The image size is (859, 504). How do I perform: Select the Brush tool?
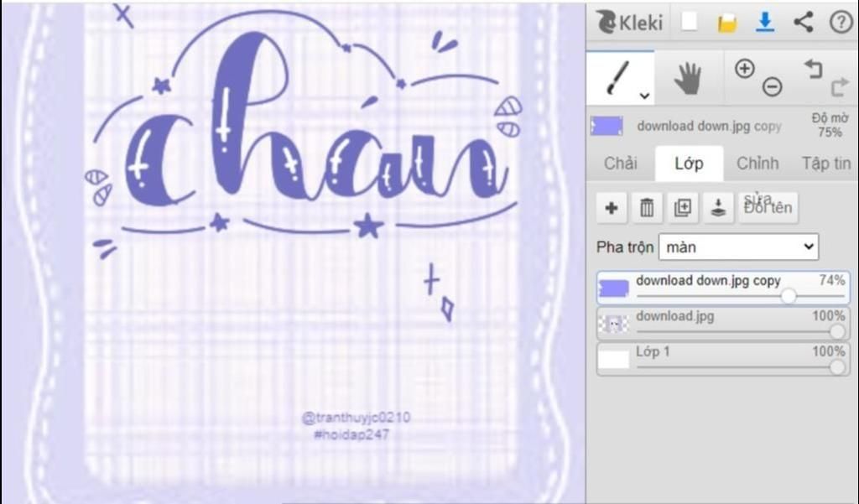pos(620,78)
